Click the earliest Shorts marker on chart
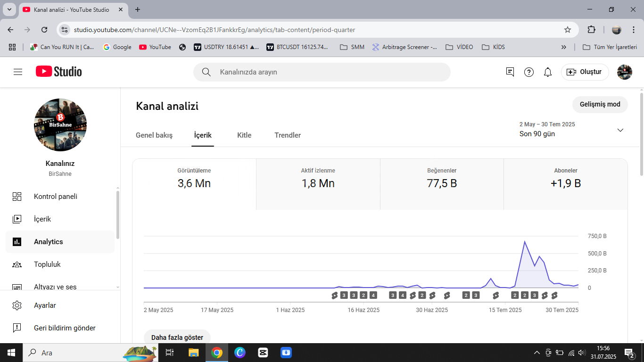The width and height of the screenshot is (644, 362). (335, 296)
